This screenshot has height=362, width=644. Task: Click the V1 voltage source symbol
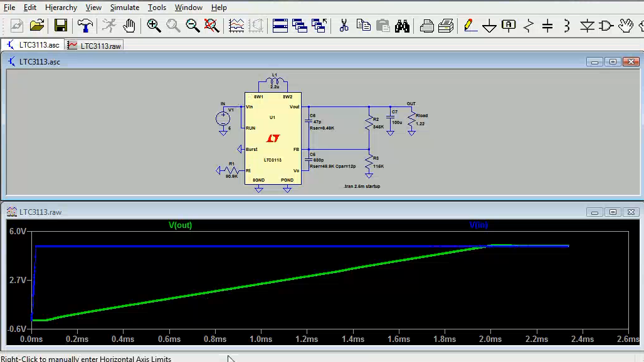click(223, 119)
